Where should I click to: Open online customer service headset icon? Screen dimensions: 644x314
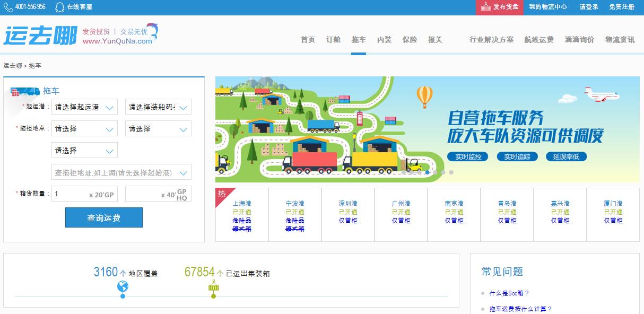pos(60,7)
